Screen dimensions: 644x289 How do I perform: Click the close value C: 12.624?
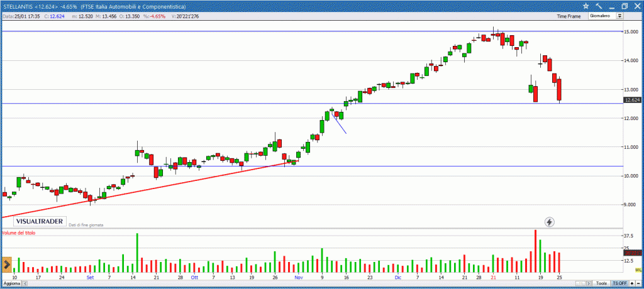coord(54,16)
